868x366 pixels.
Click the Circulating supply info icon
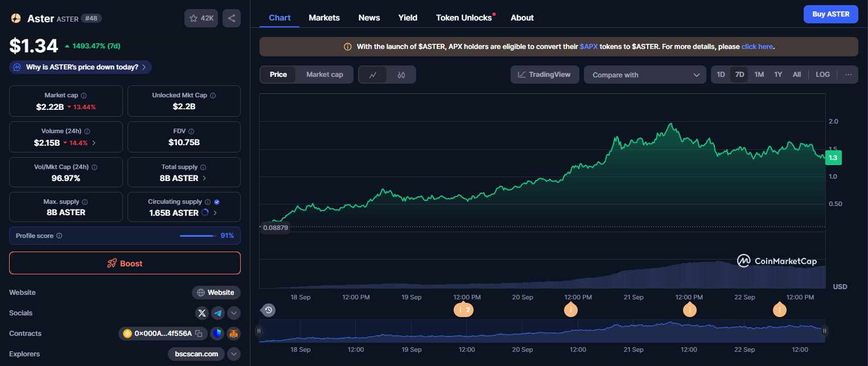(208, 202)
